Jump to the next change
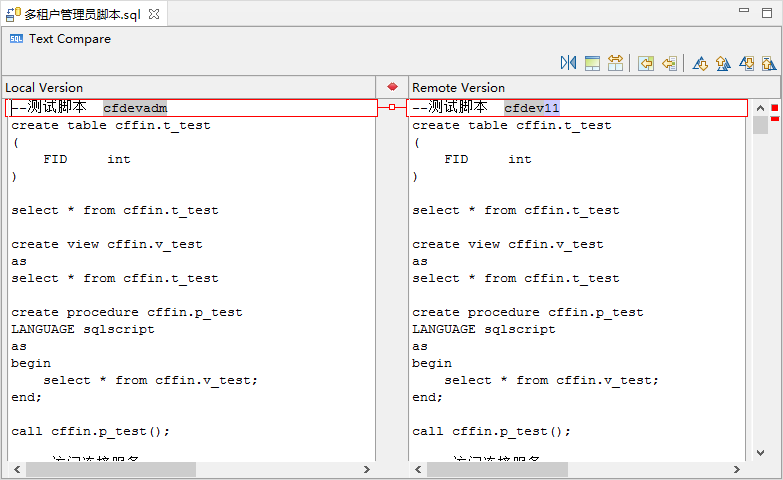Screen dimensions: 783x480 [x=747, y=63]
